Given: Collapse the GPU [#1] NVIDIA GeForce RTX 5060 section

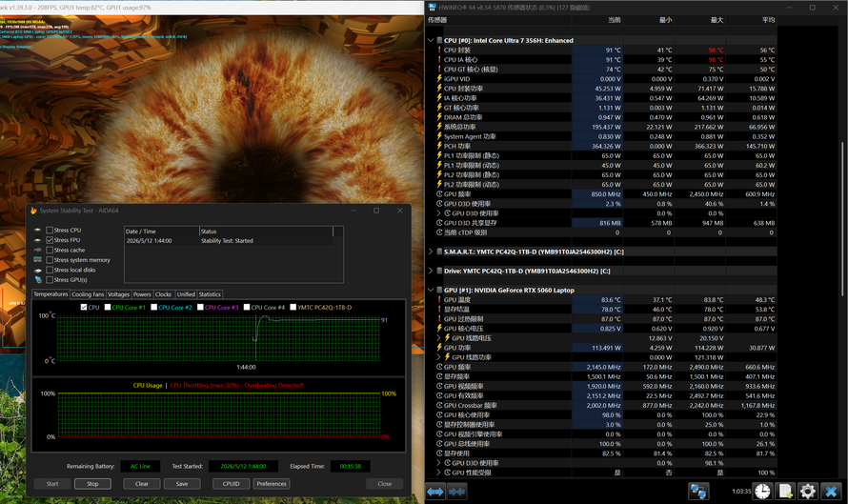Looking at the screenshot, I should click(431, 290).
